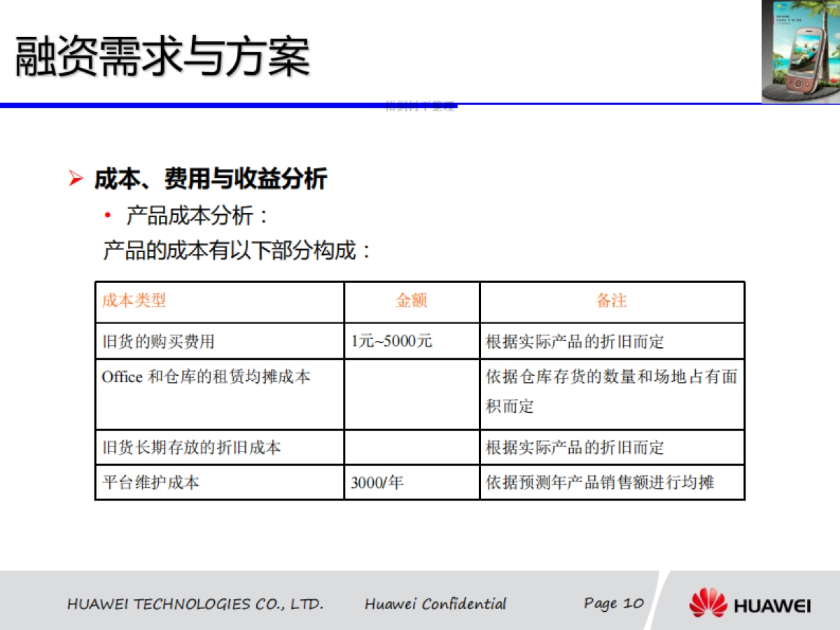The height and width of the screenshot is (630, 840).
Task: Click the slide title 融资需求与方案
Action: point(161,56)
